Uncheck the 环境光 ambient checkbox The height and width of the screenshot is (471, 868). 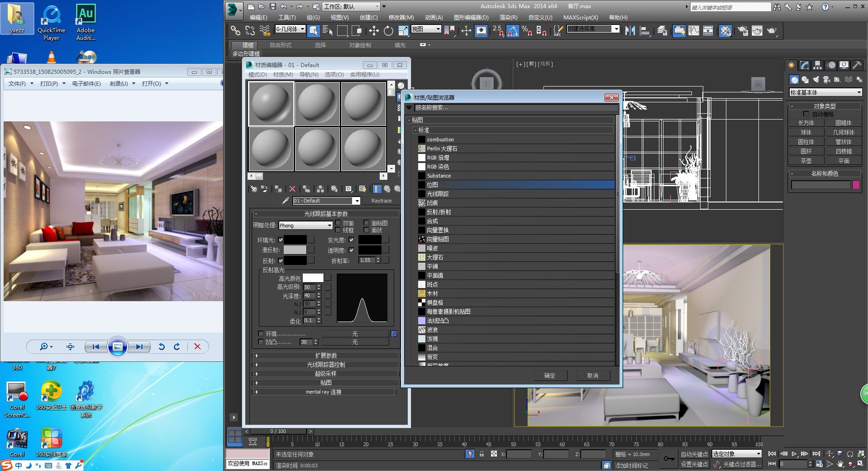[x=281, y=240]
